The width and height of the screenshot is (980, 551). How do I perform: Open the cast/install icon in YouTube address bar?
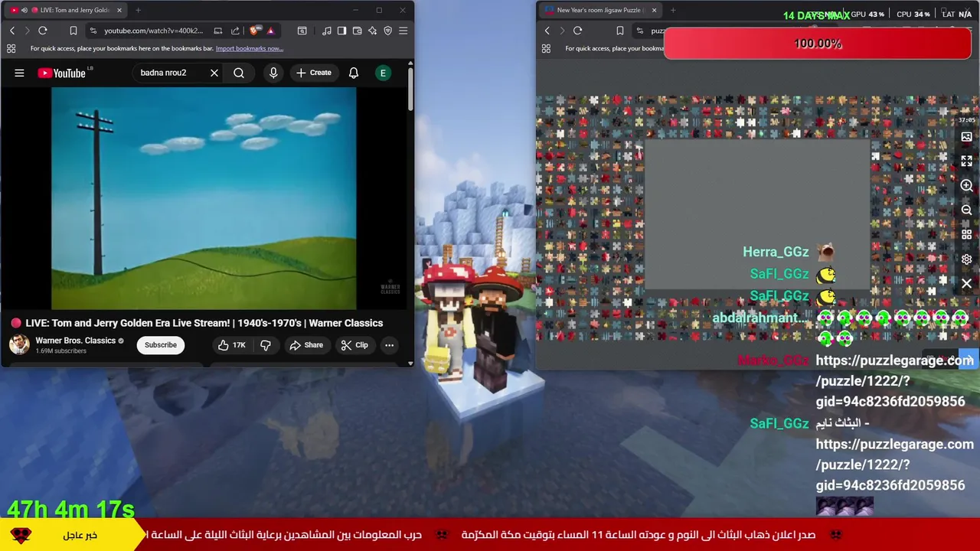[x=218, y=31]
